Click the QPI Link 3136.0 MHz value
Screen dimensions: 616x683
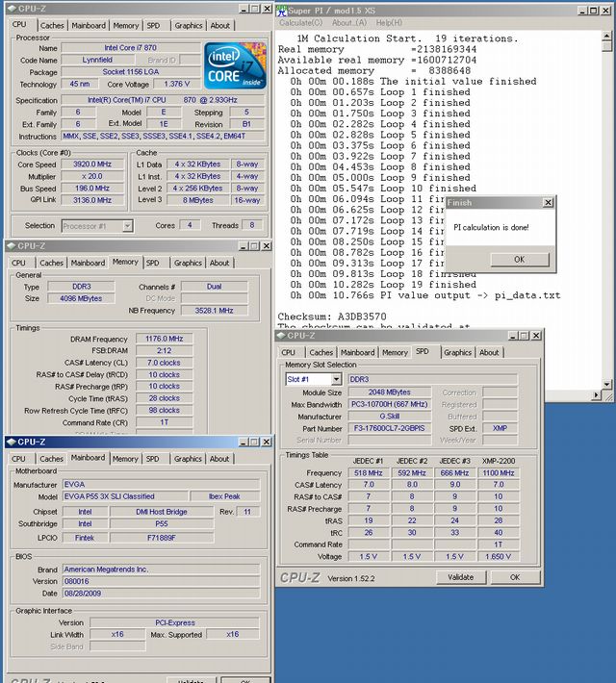[92, 200]
